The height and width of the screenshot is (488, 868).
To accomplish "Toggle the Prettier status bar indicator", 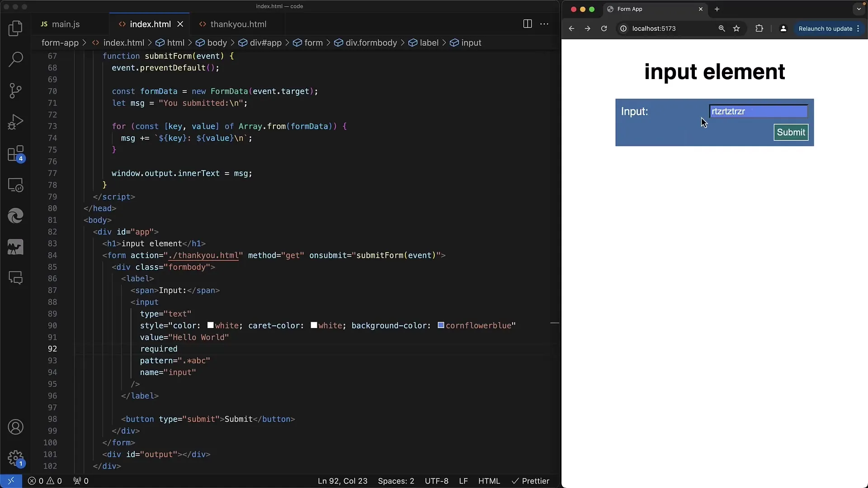I will point(531,481).
